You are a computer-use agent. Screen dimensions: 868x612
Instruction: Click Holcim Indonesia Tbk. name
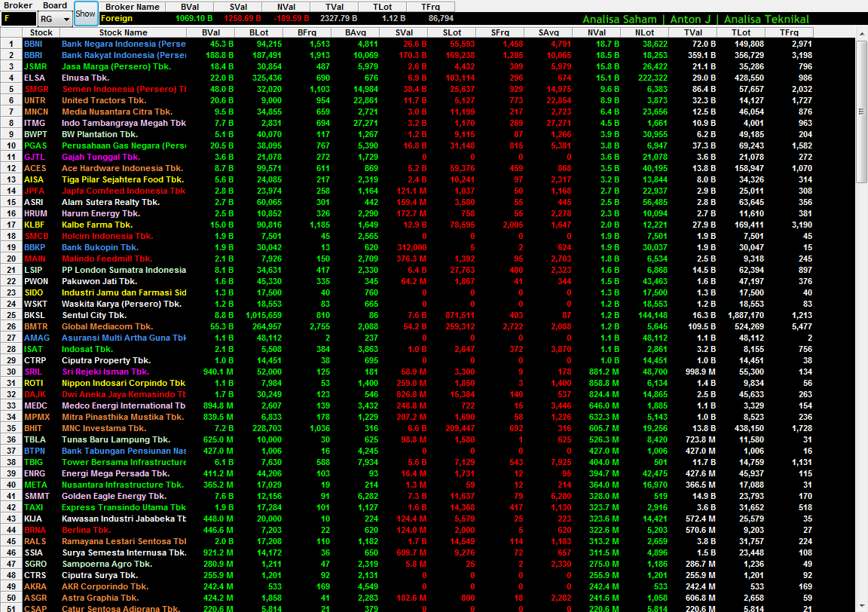[x=108, y=236]
